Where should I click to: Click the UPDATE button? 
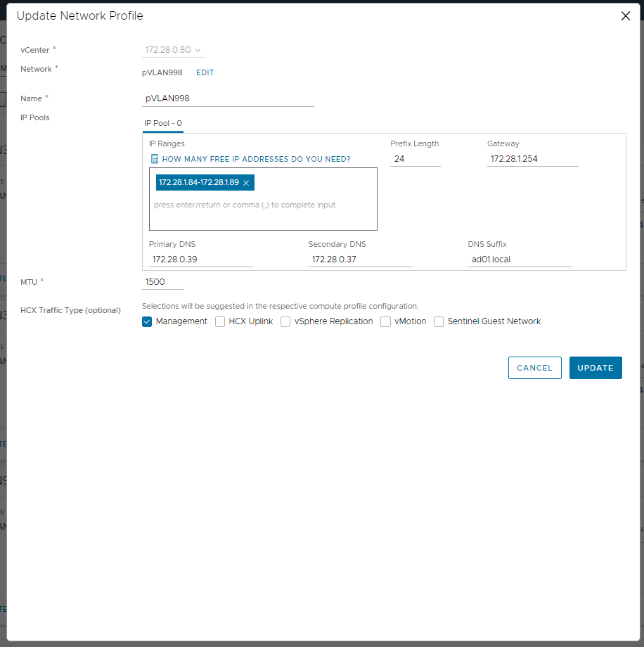595,368
